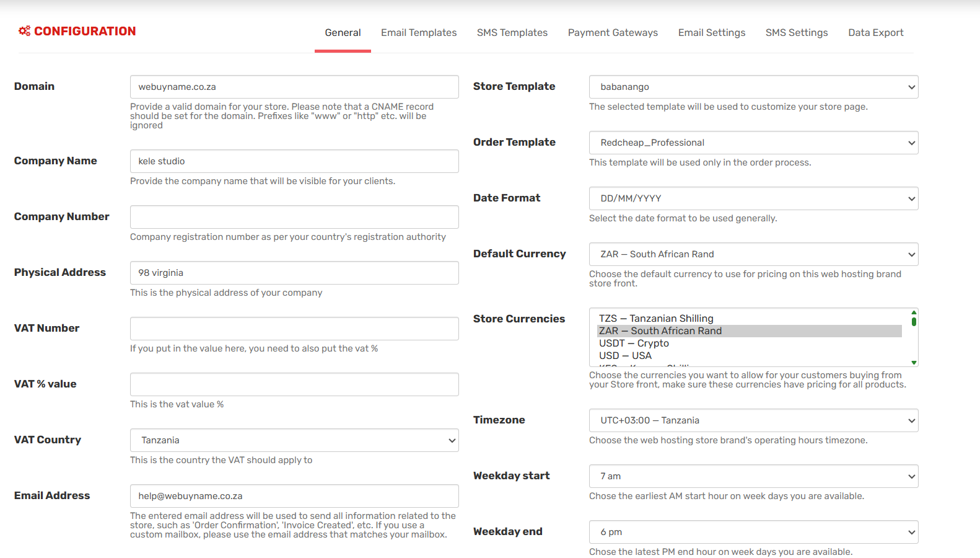Switch to the Email Templates tab
Image resolution: width=980 pixels, height=558 pixels.
click(419, 33)
